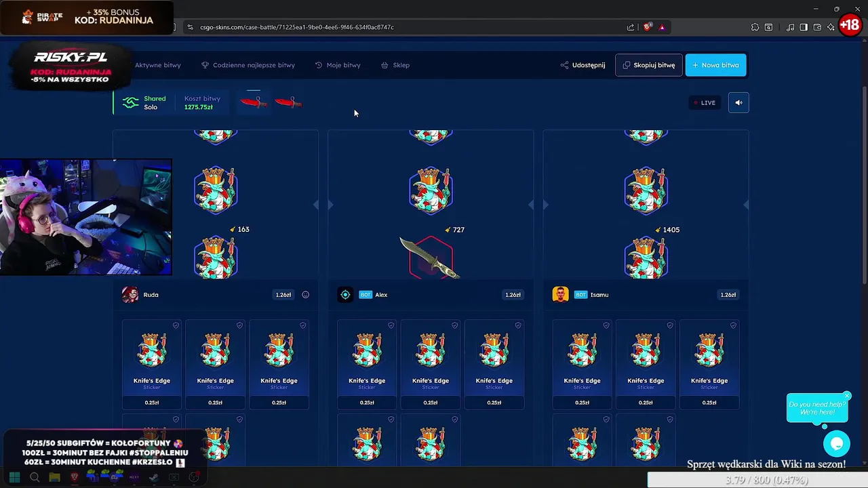Click the Koszt bitwy 1275.75zł value
This screenshot has height=488, width=868.
point(198,107)
